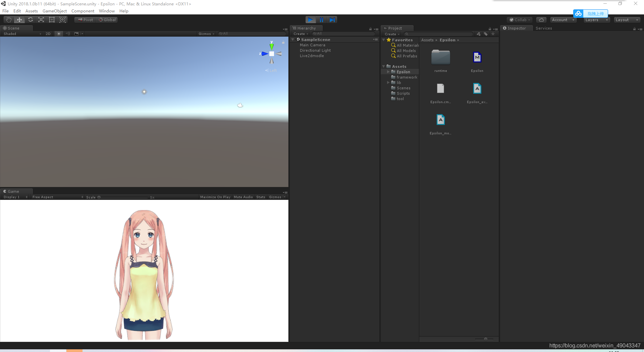644x352 pixels.
Task: Toggle scene lighting in Scene view
Action: [x=59, y=34]
